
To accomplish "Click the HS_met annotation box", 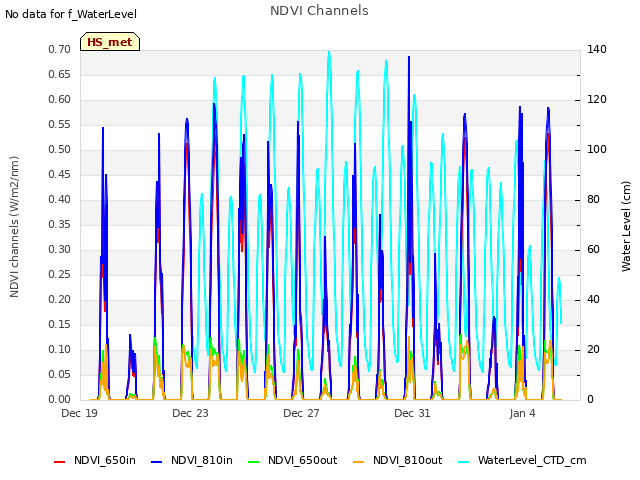I will click(110, 42).
